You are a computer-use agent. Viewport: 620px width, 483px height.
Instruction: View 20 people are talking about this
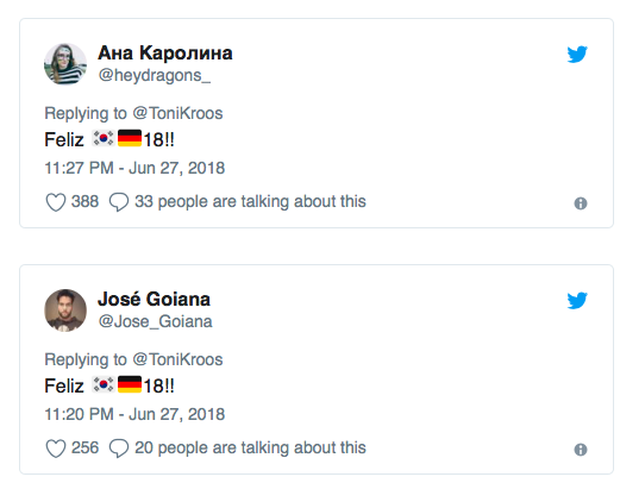250,448
